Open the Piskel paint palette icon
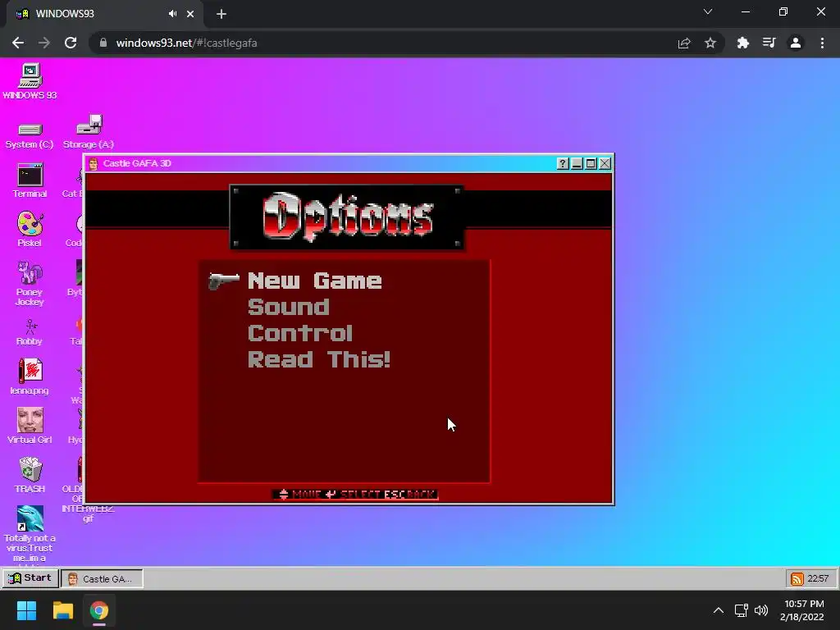Screen dimensions: 840x630 [x=30, y=230]
